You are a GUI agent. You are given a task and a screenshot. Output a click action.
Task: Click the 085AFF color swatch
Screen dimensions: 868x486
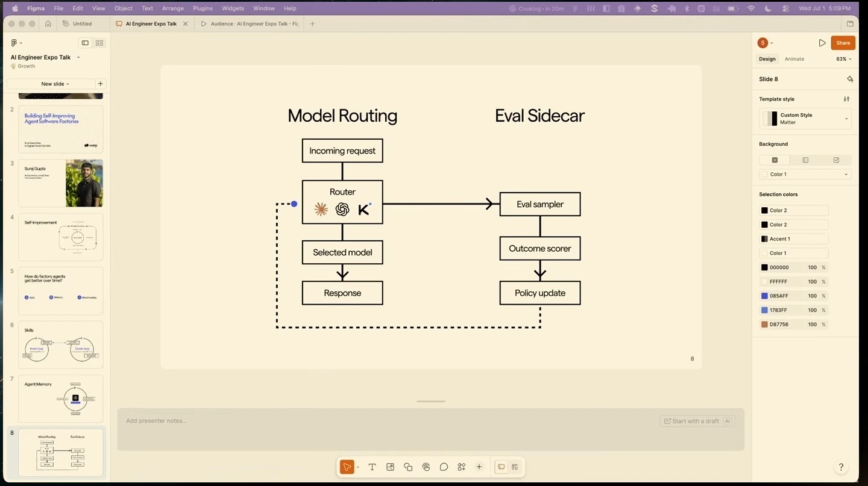tap(764, 296)
